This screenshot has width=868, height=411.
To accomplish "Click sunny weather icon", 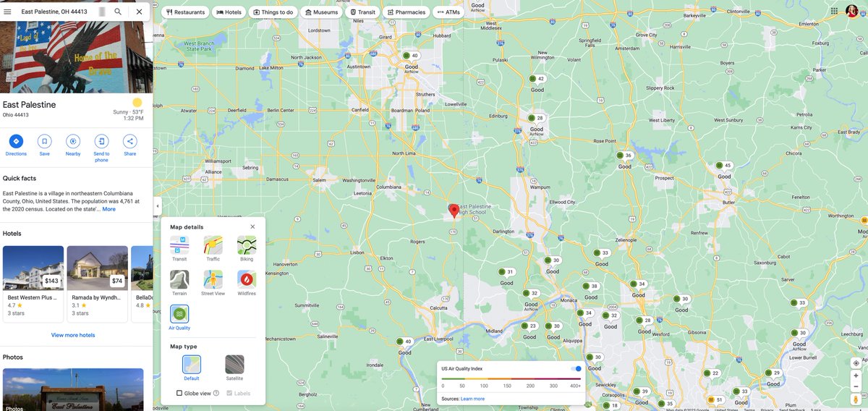I will coord(137,103).
